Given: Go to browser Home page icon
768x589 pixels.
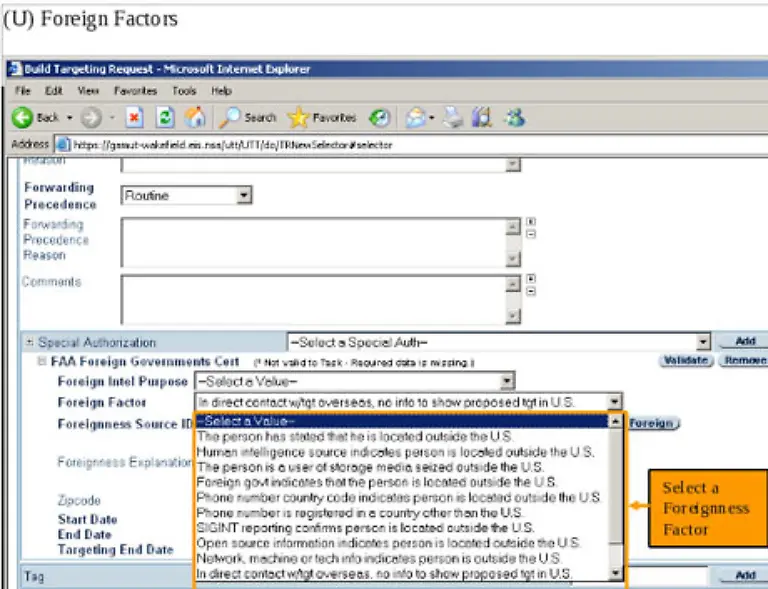Looking at the screenshot, I should 195,117.
